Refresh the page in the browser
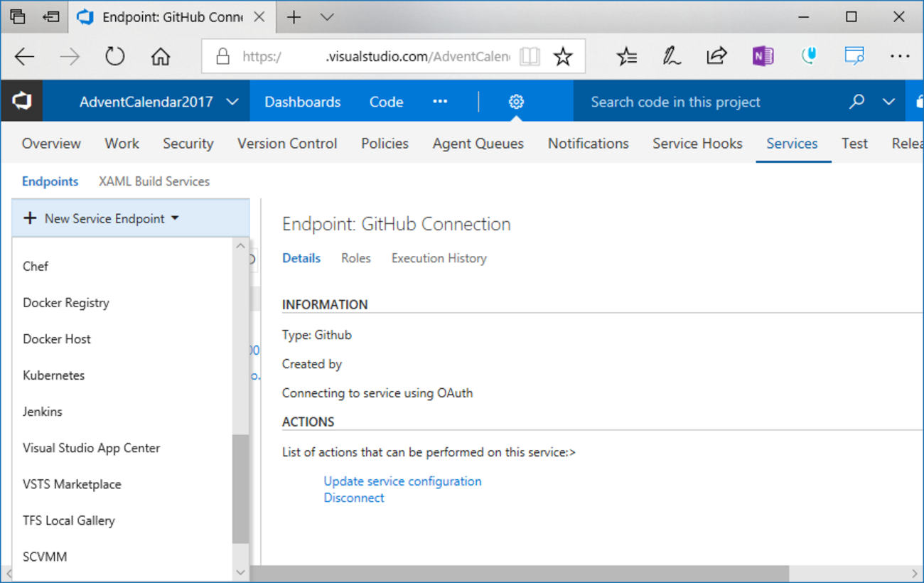924x583 pixels. (x=115, y=56)
